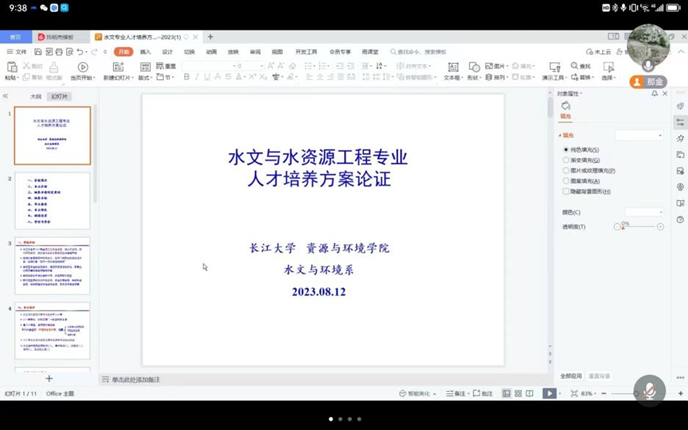Switch to the Outline (大纲) pane tab
The height and width of the screenshot is (430, 688).
click(x=36, y=97)
